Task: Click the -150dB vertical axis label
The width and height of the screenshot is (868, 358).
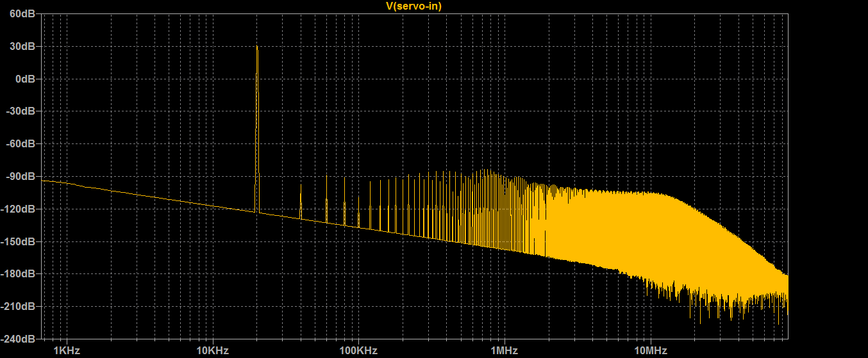Action: coord(19,241)
